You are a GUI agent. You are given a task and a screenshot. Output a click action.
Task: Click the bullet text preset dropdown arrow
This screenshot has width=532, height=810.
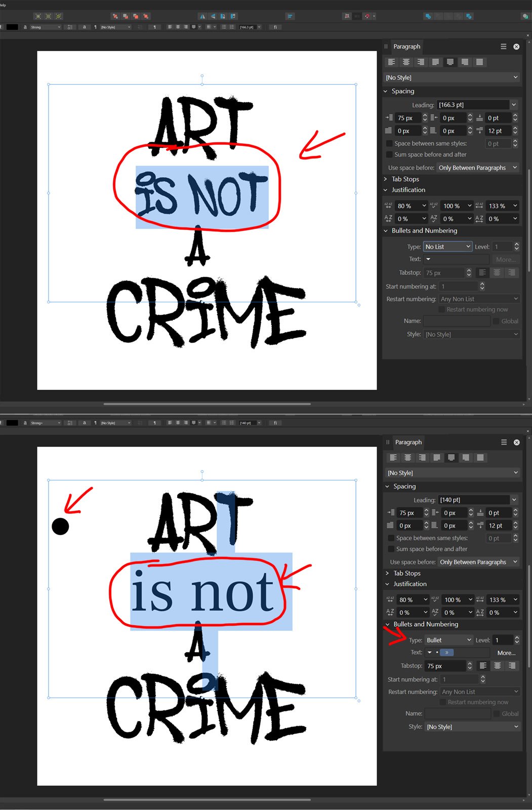click(429, 653)
